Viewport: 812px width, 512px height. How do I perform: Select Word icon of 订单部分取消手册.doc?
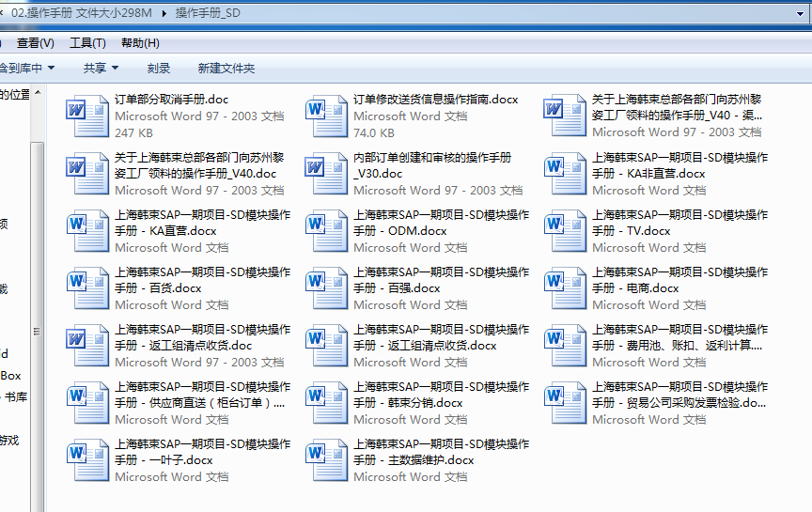click(87, 116)
